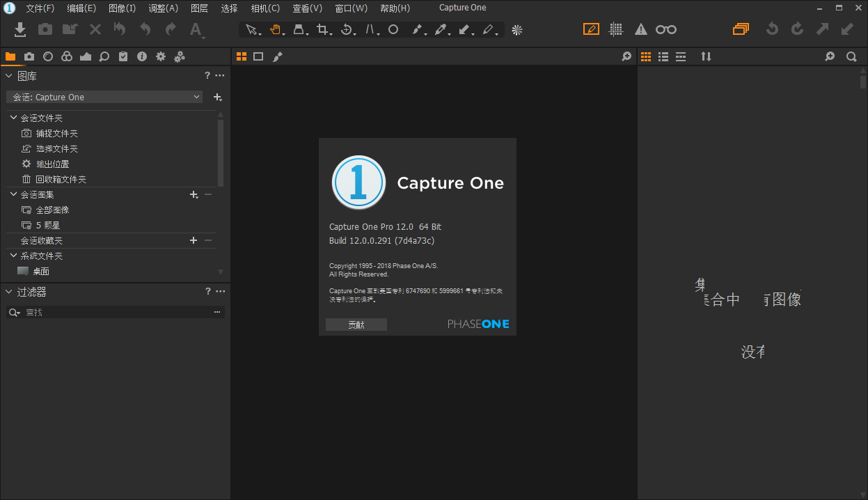Open the Output gear tool tab
Screen dimensions: 868x500
coord(161,56)
